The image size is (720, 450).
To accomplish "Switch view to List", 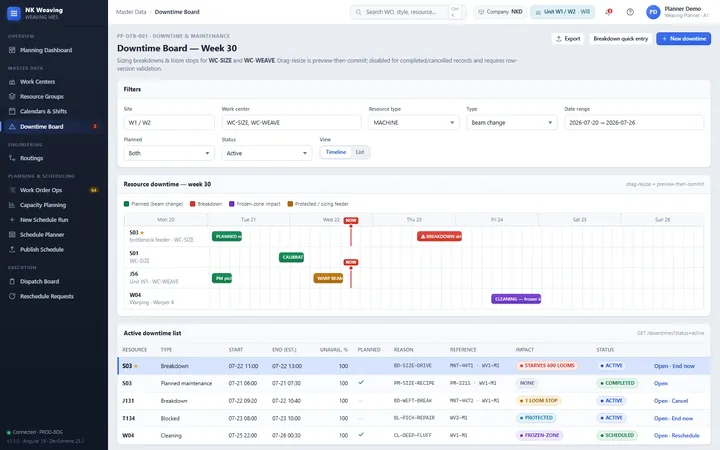I will tap(360, 152).
